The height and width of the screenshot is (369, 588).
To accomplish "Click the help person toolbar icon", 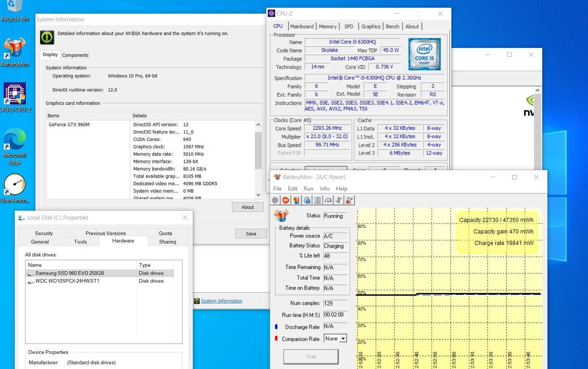I will click(349, 200).
